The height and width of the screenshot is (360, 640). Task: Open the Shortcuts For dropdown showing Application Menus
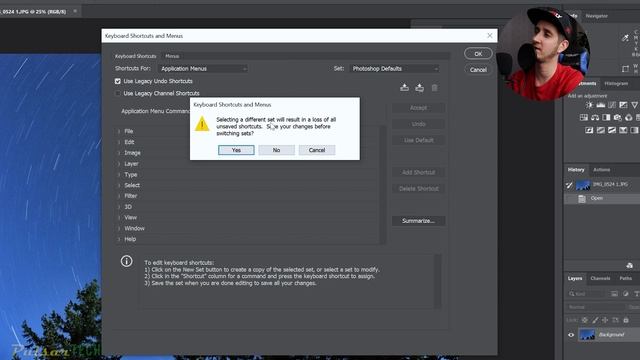pos(202,69)
